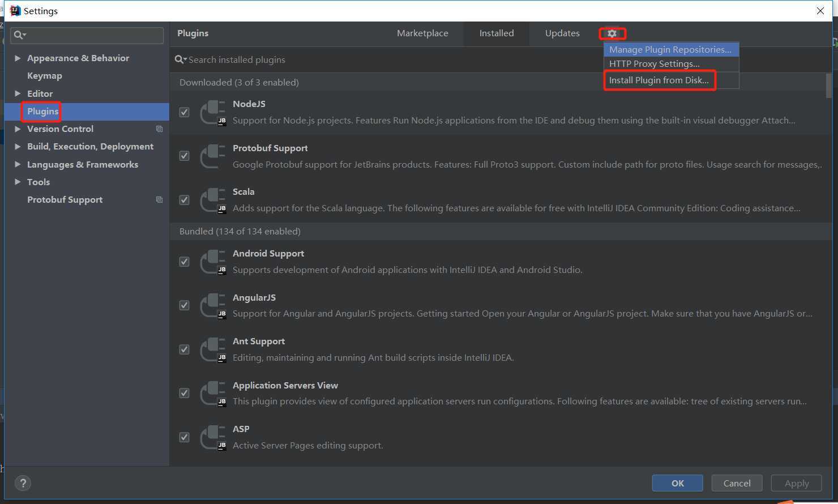
Task: Click the installed plugins search magnifier icon
Action: pyautogui.click(x=181, y=59)
